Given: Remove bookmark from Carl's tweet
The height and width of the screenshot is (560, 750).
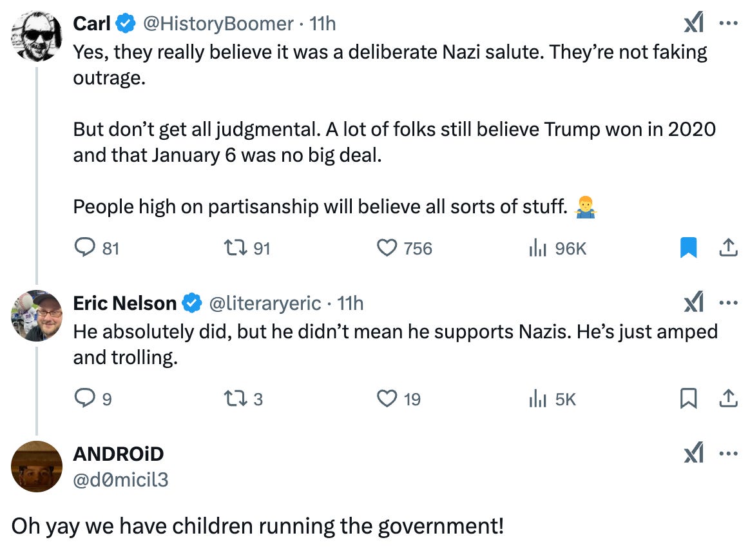Looking at the screenshot, I should 688,248.
